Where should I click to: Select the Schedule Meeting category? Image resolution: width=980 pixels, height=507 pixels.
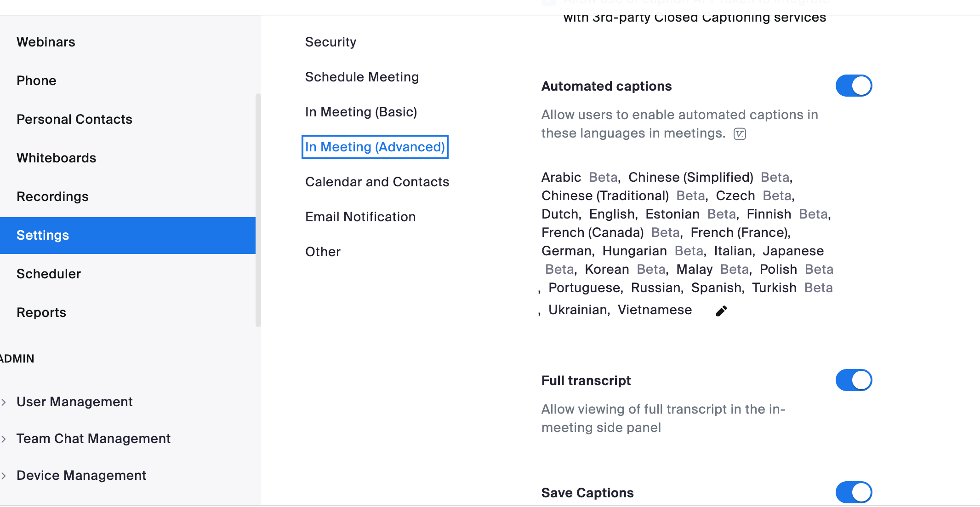click(x=362, y=77)
